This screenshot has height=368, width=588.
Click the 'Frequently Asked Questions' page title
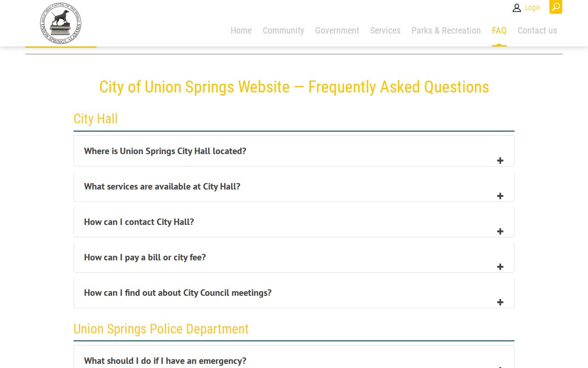(x=294, y=87)
